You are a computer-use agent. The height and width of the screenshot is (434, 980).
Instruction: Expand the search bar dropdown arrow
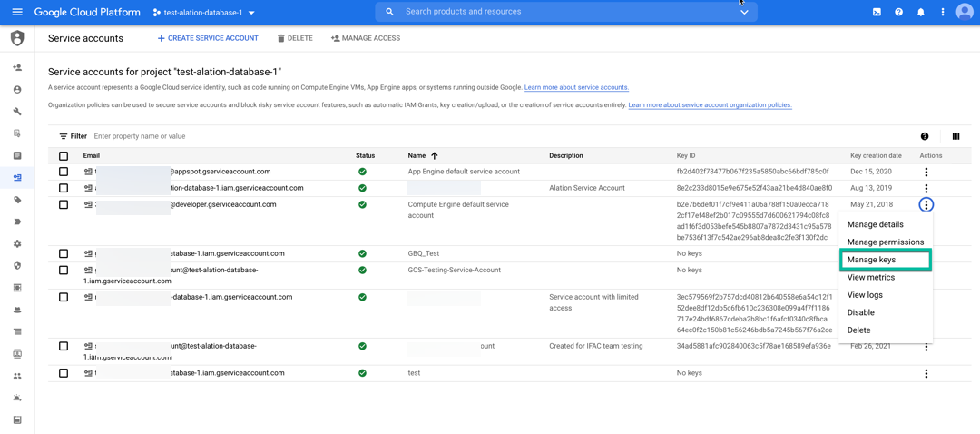[x=744, y=13]
